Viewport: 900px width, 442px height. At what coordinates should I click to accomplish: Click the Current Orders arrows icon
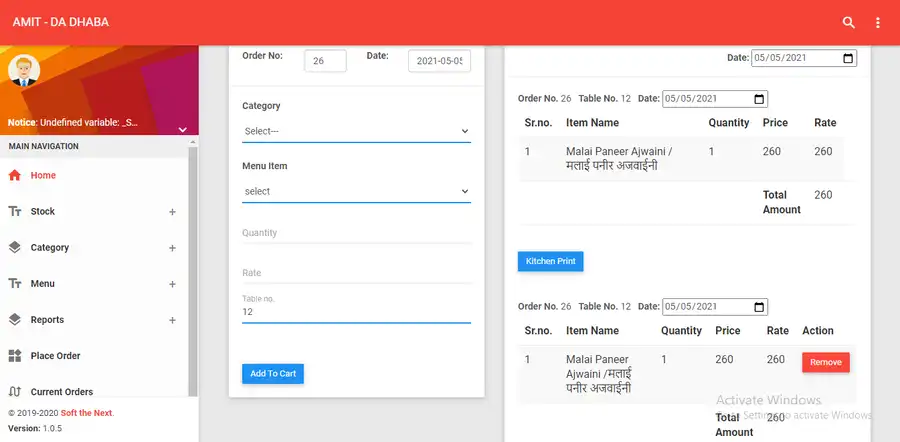click(14, 392)
